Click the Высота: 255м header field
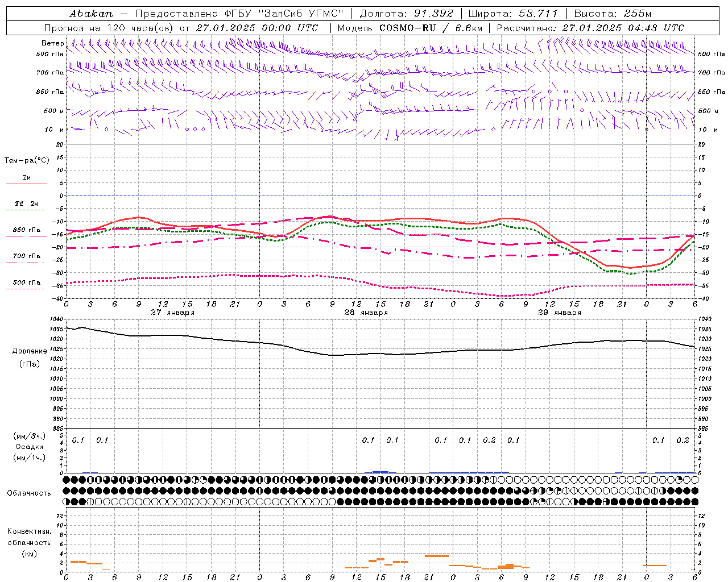728x582 pixels. click(x=613, y=14)
